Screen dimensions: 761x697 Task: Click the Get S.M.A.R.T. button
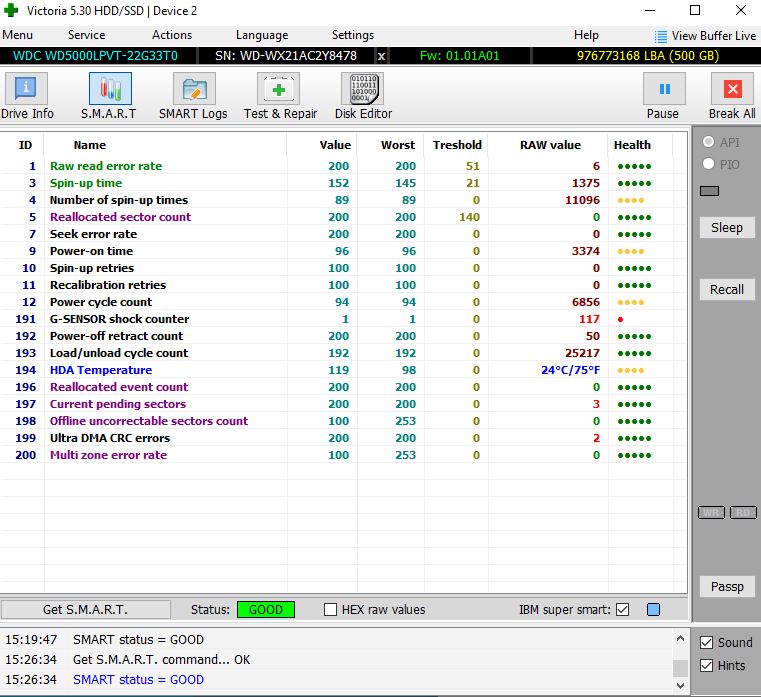click(85, 610)
